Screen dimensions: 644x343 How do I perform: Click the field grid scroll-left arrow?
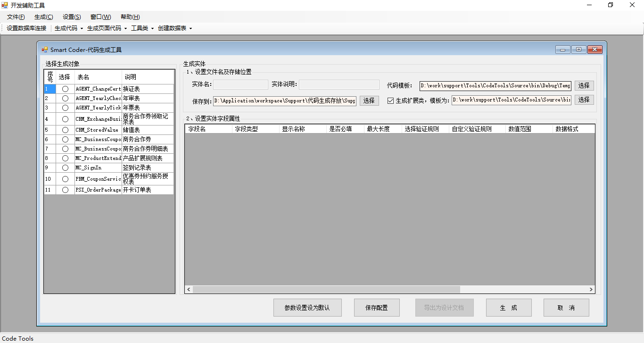coord(189,289)
